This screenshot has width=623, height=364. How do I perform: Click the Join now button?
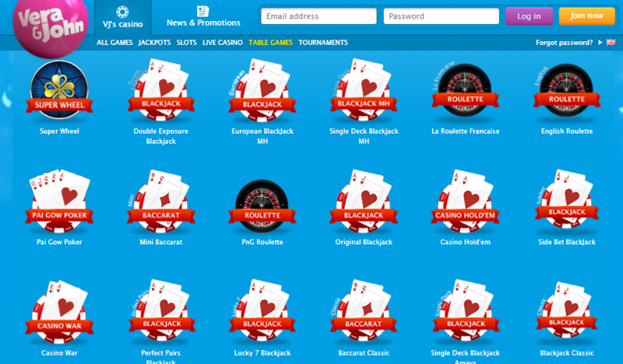point(586,16)
